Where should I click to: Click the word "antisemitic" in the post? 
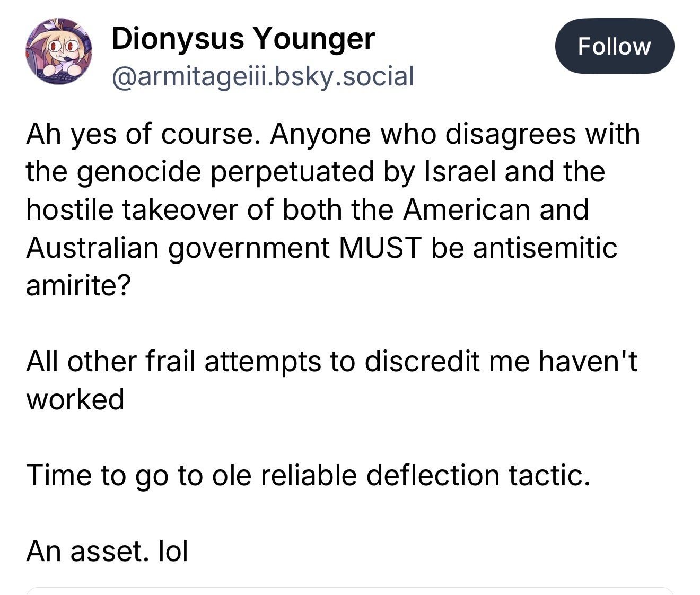tap(545, 248)
